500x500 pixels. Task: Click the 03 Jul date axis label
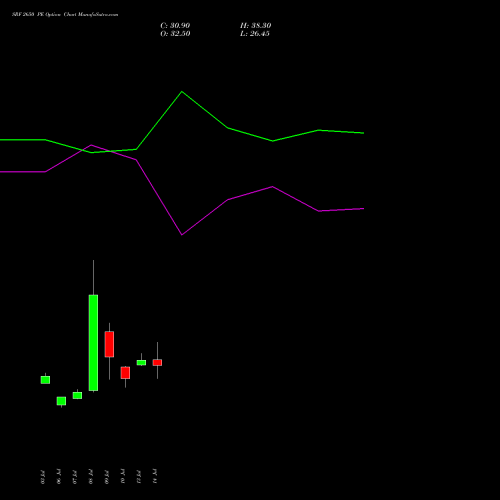coord(43,477)
